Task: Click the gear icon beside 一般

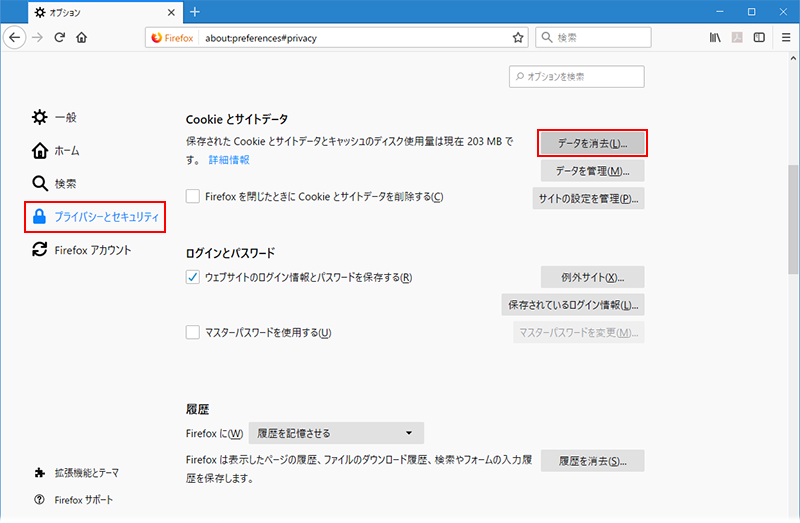Action: coord(40,117)
